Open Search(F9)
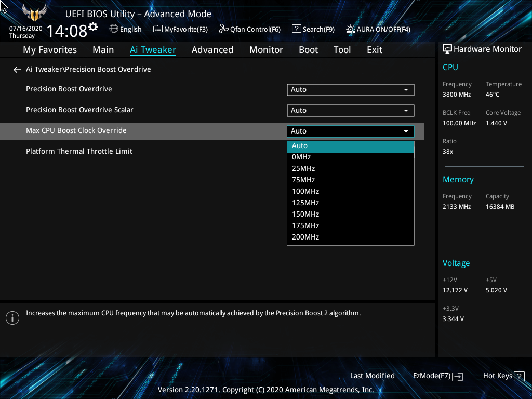 318,30
